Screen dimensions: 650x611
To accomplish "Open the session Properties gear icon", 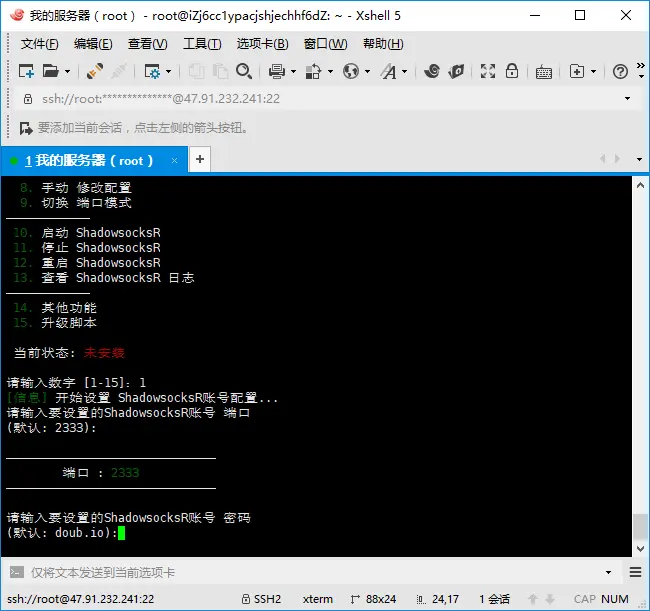I will pos(152,71).
